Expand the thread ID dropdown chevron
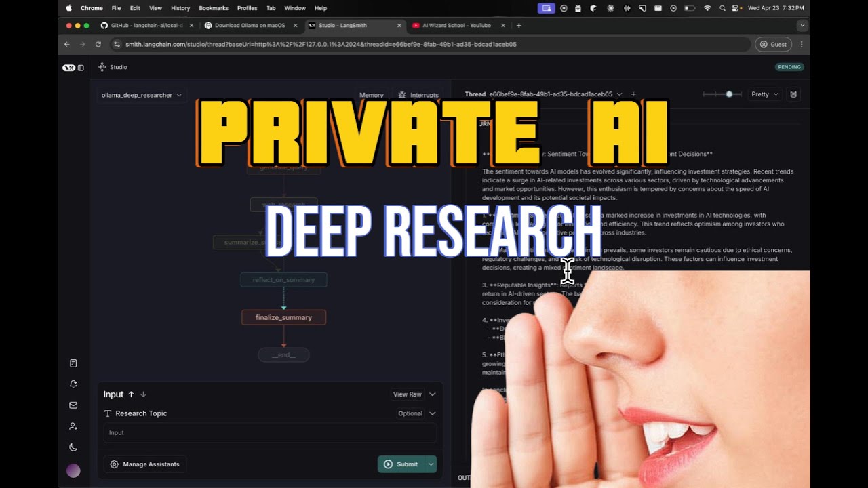This screenshot has width=868, height=488. click(619, 94)
